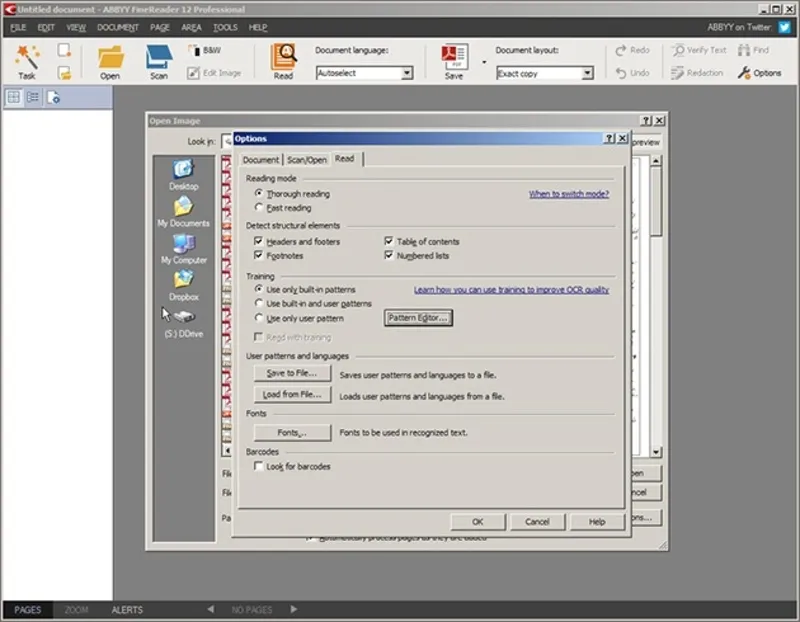Start scanning with the Scan icon
800x622 pixels.
[159, 57]
